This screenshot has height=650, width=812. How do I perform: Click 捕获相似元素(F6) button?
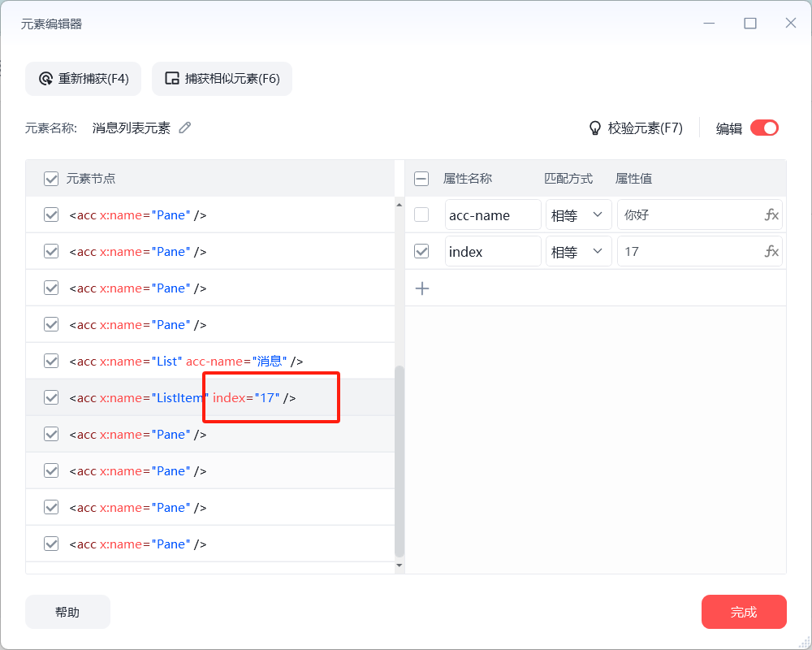point(222,79)
